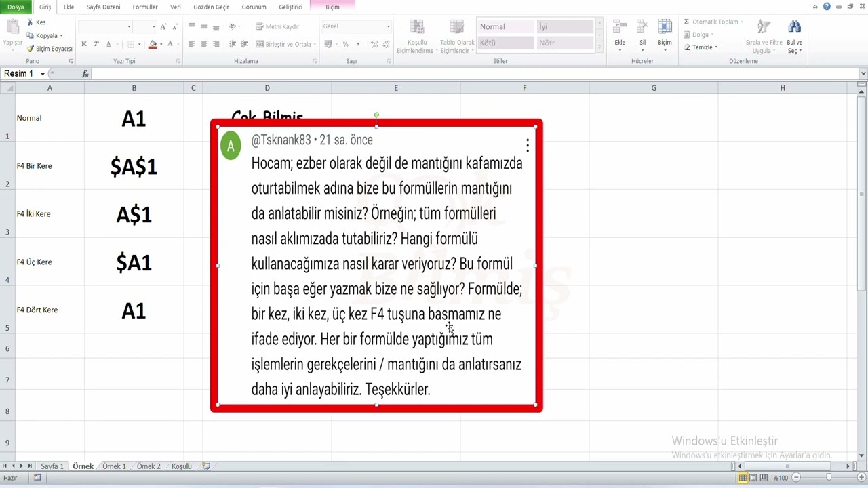Image resolution: width=868 pixels, height=488 pixels.
Task: Select the İyi cell style
Action: pos(565,26)
